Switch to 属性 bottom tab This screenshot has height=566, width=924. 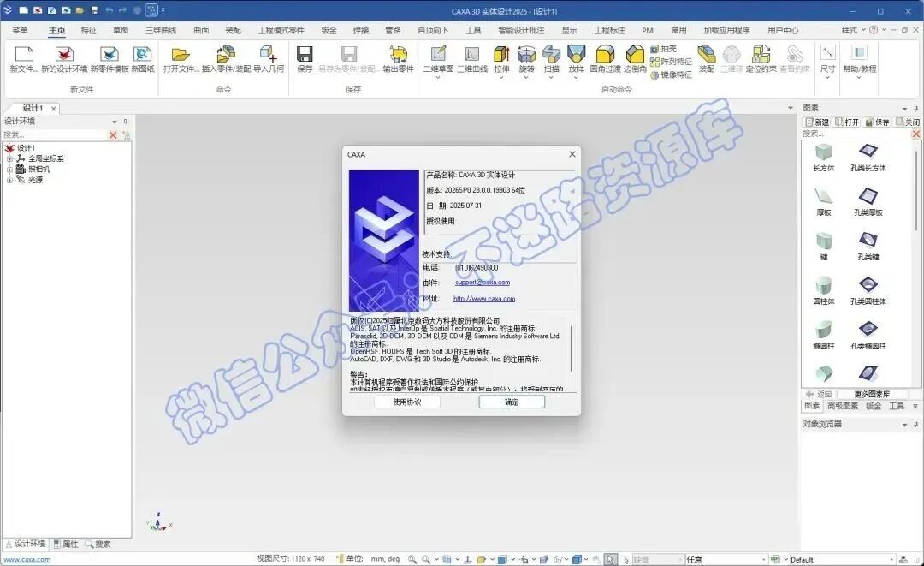[x=66, y=545]
